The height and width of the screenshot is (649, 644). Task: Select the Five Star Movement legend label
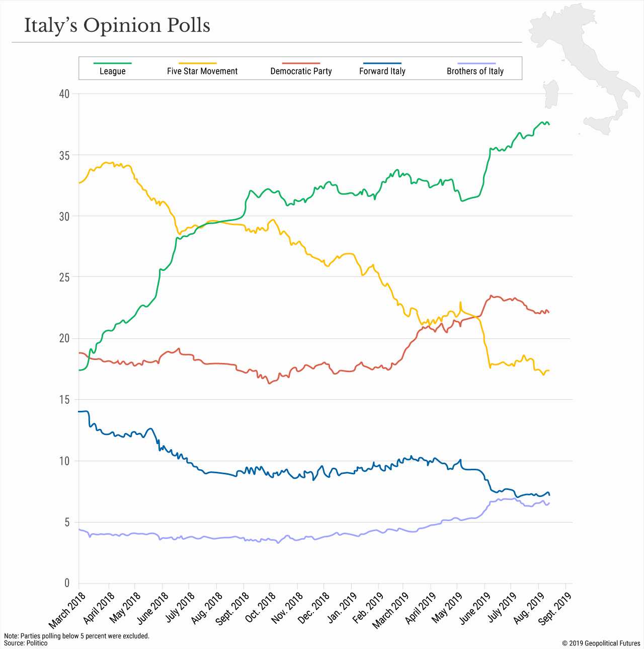coord(202,71)
